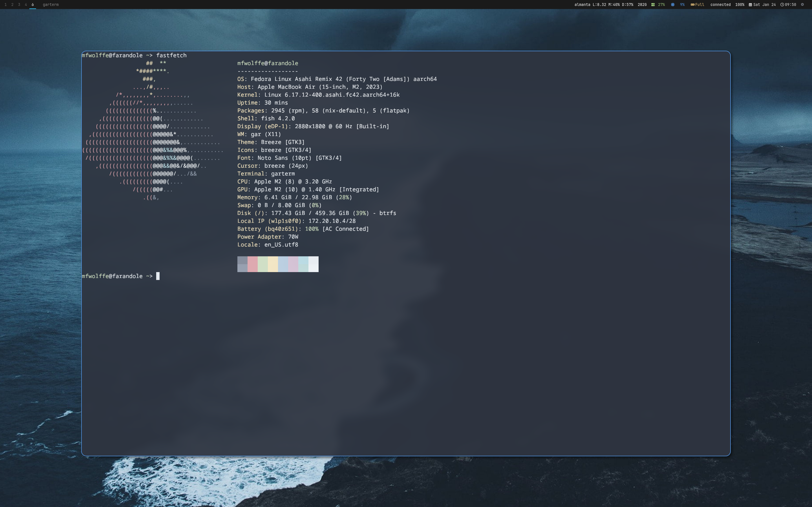Switch to workspace 1
812x507 pixels.
pos(6,5)
